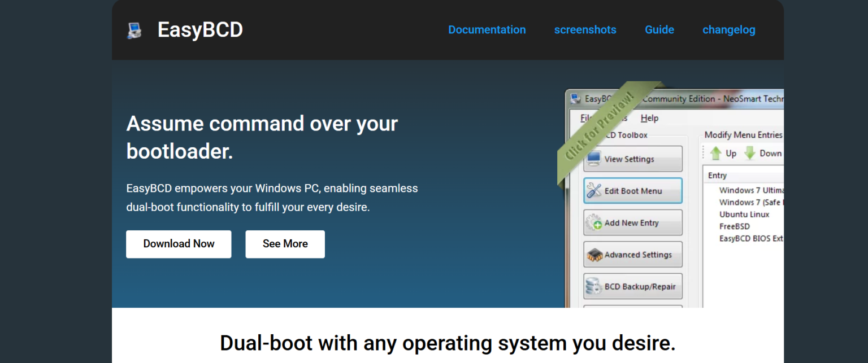Click the 'Assume command over your bootloader' heading
This screenshot has width=868, height=363.
click(262, 137)
